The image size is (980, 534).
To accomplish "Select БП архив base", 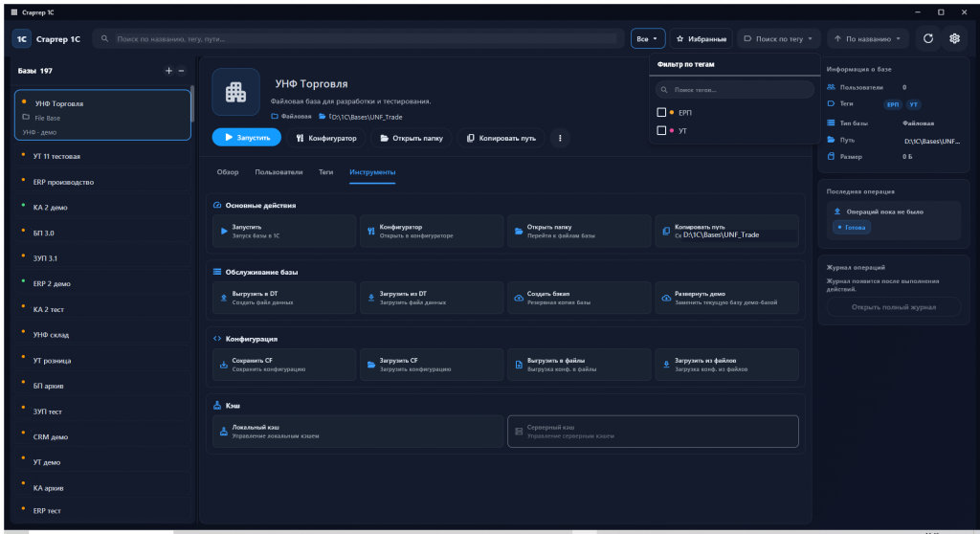I will point(103,387).
